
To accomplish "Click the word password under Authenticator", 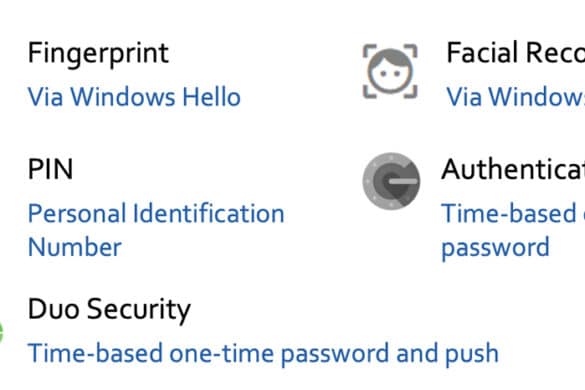I will [x=495, y=249].
